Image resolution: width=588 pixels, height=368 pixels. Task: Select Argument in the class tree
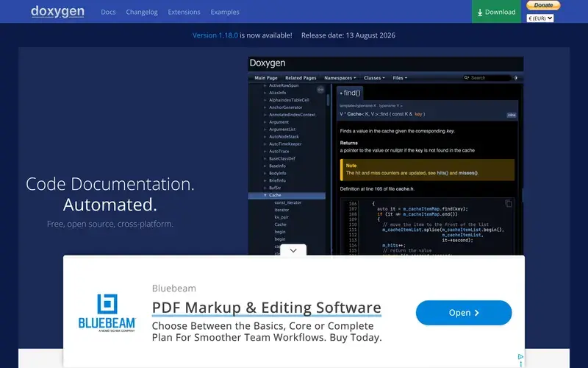click(279, 122)
